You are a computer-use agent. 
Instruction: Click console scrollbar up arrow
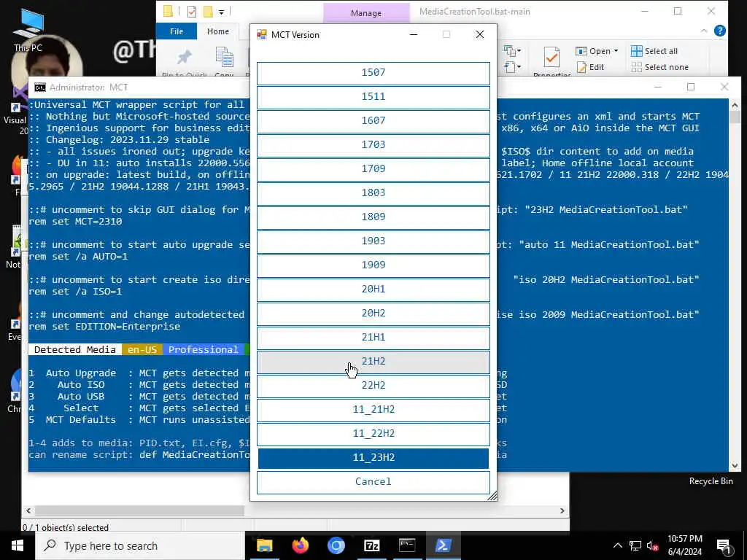pos(735,105)
